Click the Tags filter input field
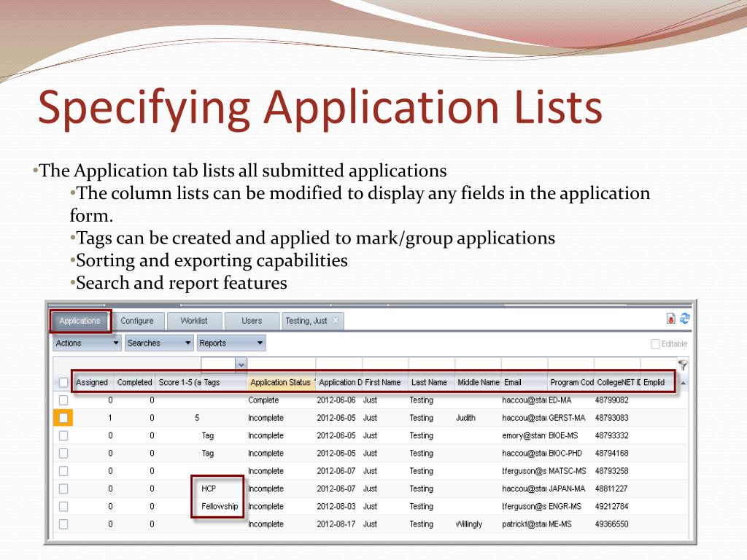The width and height of the screenshot is (747, 560). [x=219, y=365]
